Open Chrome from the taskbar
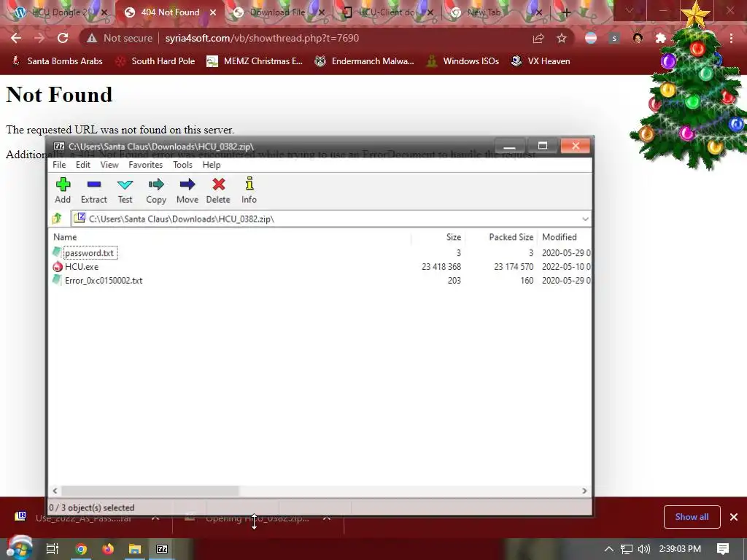The height and width of the screenshot is (560, 747). click(x=81, y=549)
